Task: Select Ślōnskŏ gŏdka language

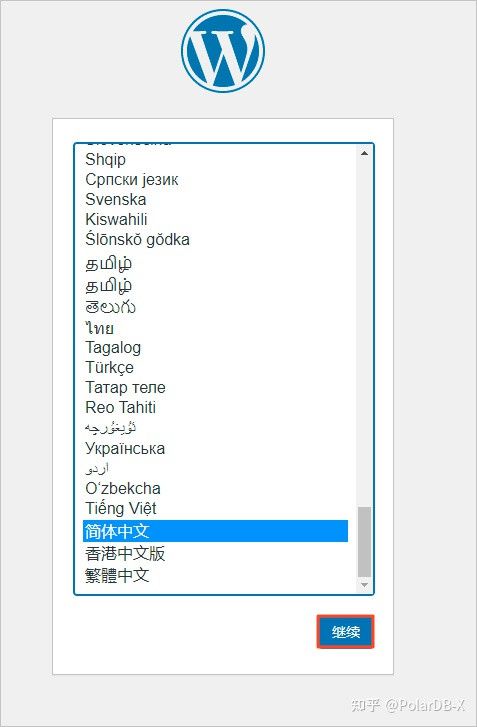Action: point(216,239)
